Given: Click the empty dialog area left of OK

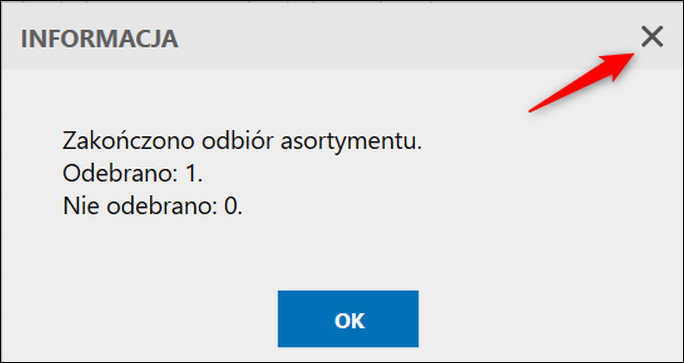Looking at the screenshot, I should click(x=140, y=319).
